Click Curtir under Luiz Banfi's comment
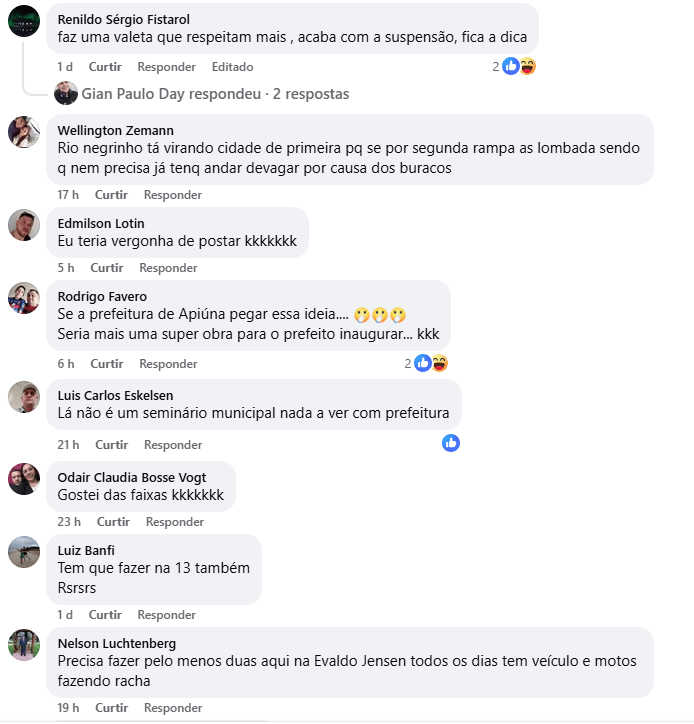 tap(105, 615)
